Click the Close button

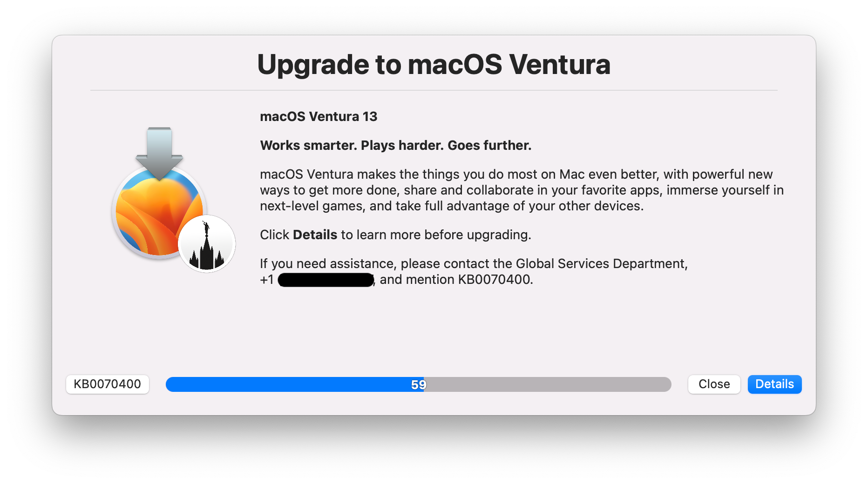coord(714,384)
